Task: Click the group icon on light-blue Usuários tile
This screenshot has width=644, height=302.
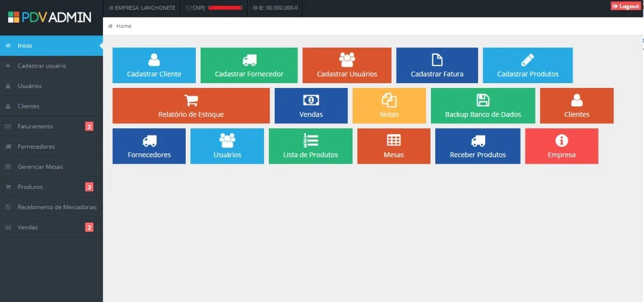Action: click(x=228, y=141)
